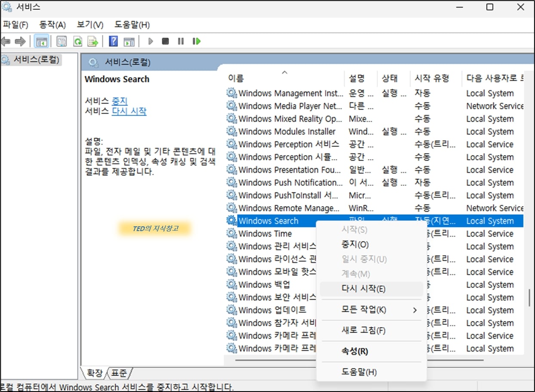Image resolution: width=535 pixels, height=392 pixels.
Task: Click the vertical scrollbar thumb of services list
Action: click(x=529, y=298)
